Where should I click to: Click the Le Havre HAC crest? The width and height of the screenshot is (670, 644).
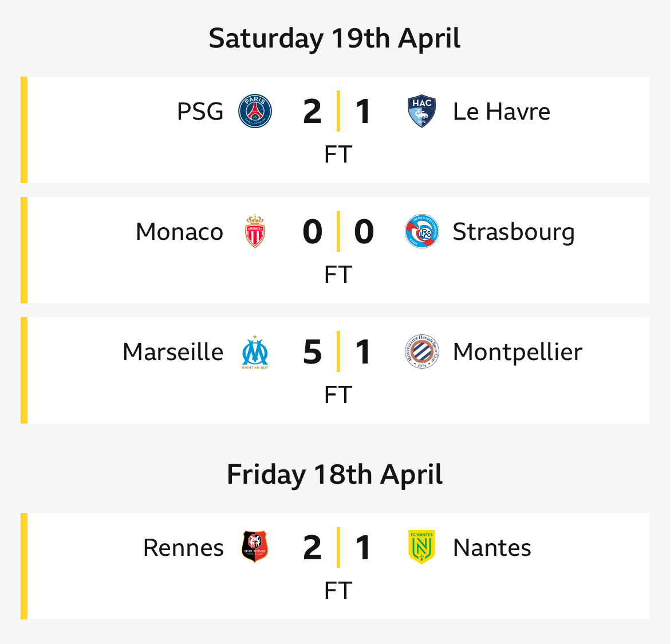421,111
